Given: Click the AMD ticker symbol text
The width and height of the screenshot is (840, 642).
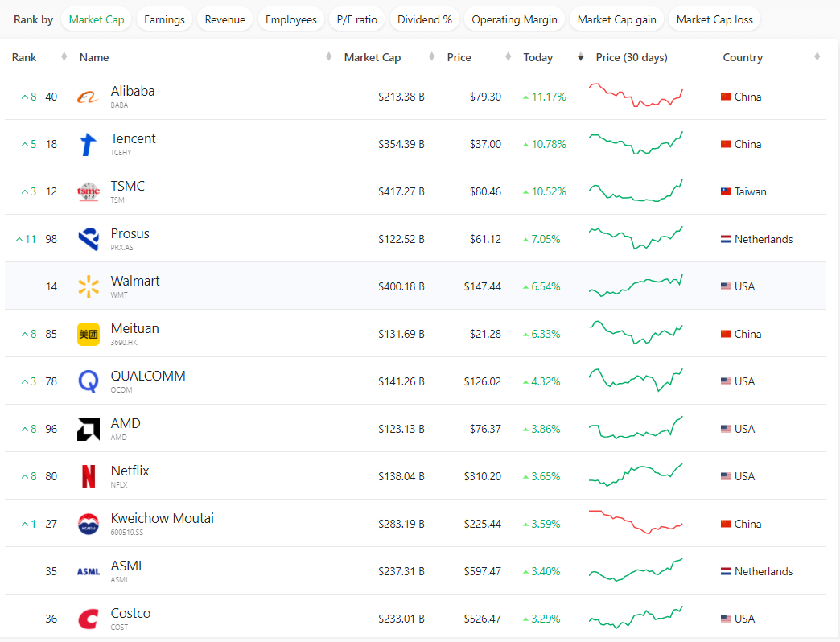Looking at the screenshot, I should [x=118, y=438].
